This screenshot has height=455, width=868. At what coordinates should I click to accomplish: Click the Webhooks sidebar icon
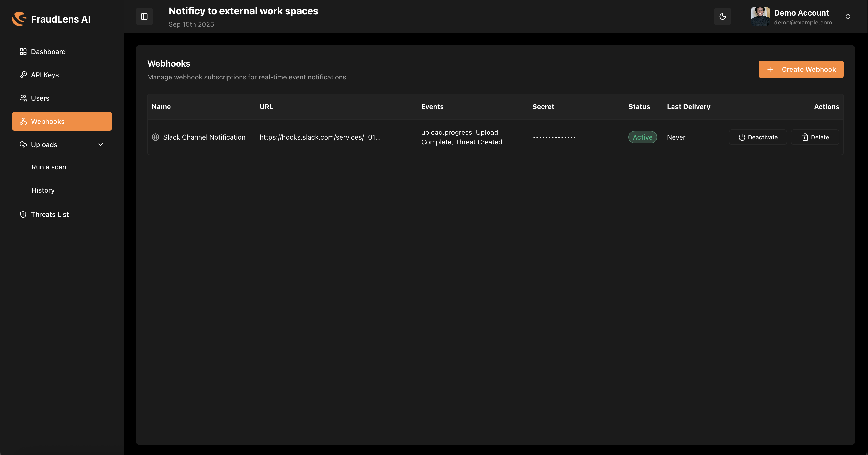pyautogui.click(x=23, y=121)
